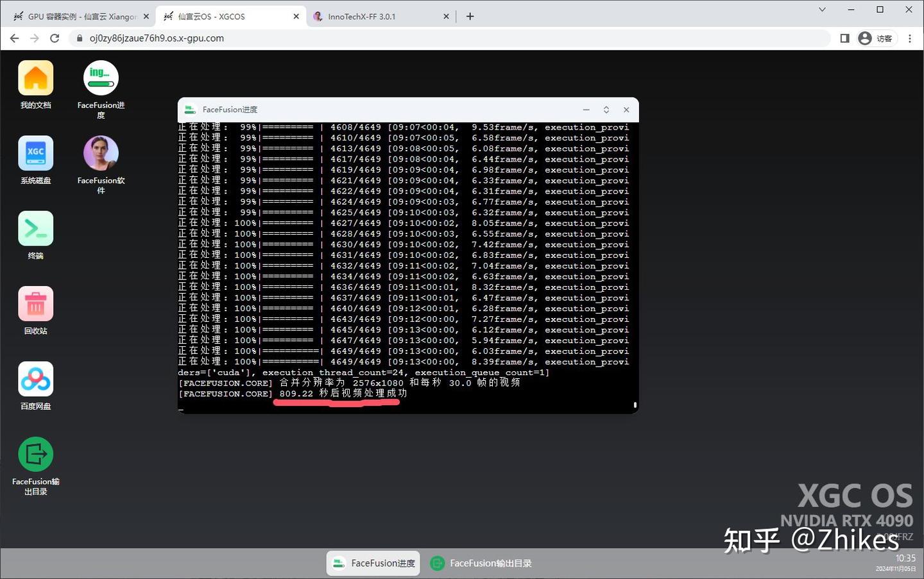Viewport: 924px width, 579px height.
Task: Click the terminal scrollbar thumb
Action: (x=635, y=405)
